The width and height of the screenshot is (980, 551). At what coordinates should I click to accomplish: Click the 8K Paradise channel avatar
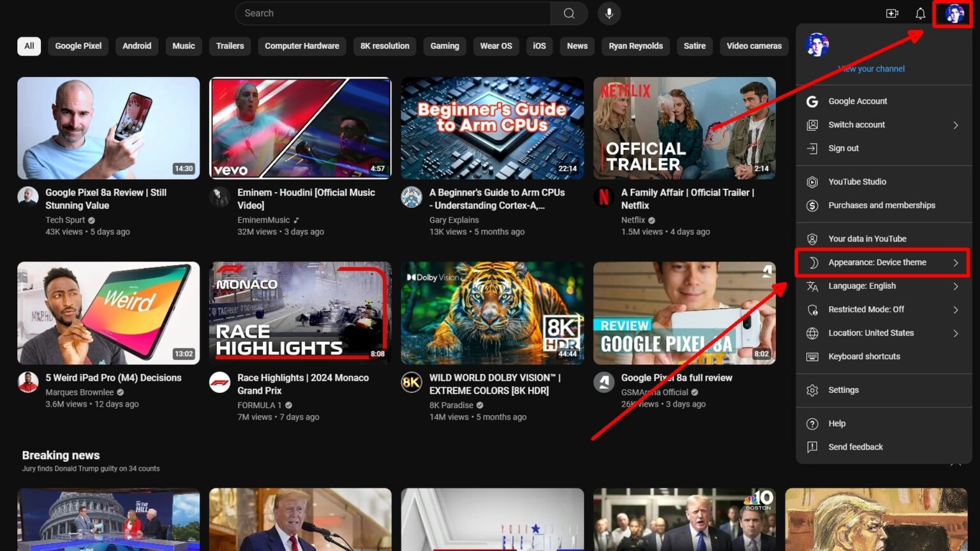412,382
